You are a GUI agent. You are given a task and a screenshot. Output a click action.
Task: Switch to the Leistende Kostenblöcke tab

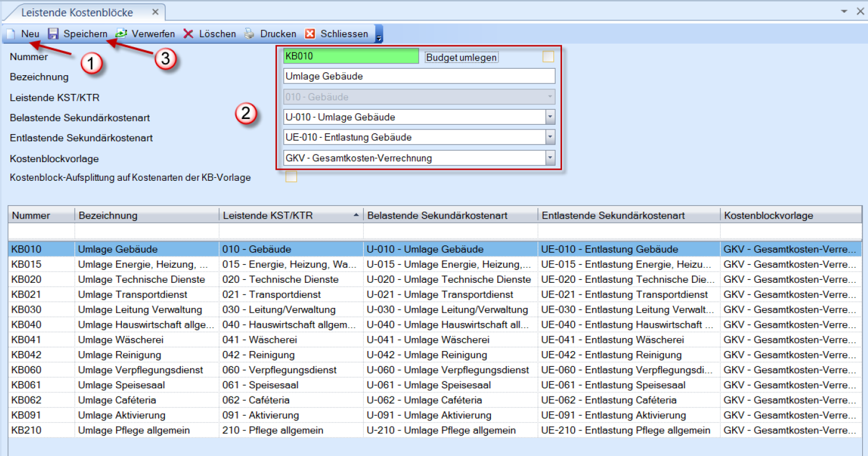(x=77, y=12)
